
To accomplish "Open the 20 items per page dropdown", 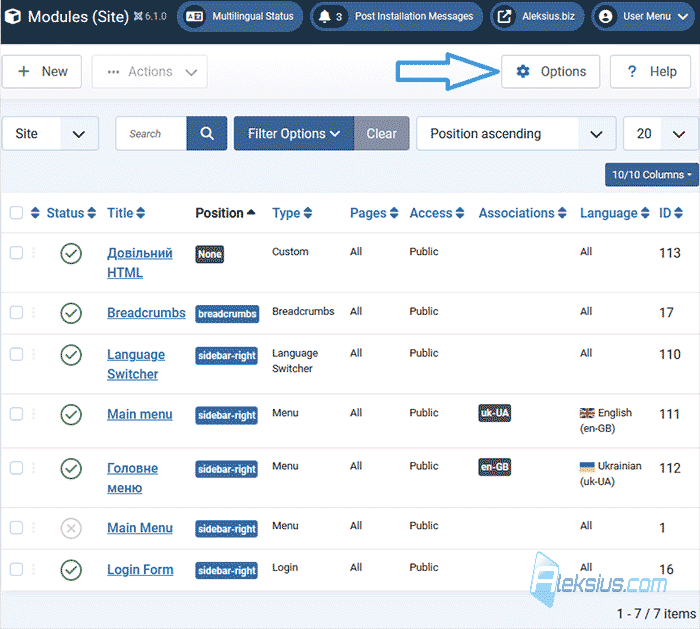I will [x=661, y=133].
